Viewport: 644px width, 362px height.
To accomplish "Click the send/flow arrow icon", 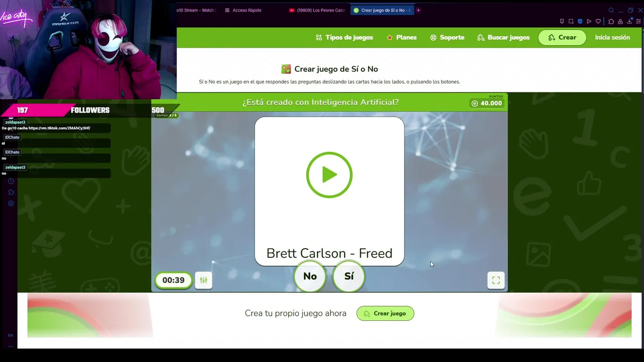I will tap(589, 21).
